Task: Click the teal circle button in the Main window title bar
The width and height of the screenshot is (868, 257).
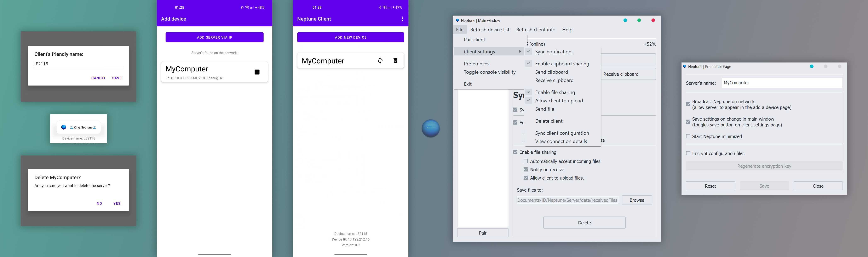Action: pos(625,20)
